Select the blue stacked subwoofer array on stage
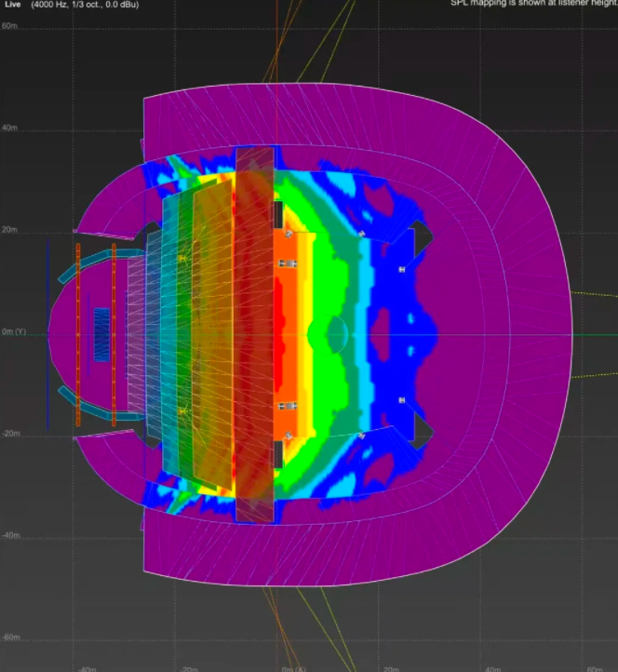This screenshot has width=618, height=672. (x=101, y=333)
